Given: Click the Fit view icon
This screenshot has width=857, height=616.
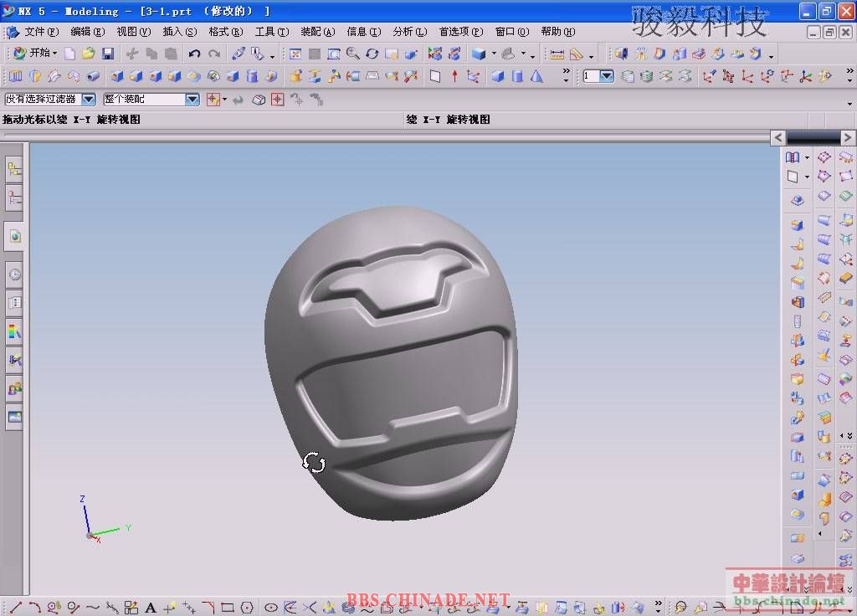Looking at the screenshot, I should pyautogui.click(x=295, y=54).
